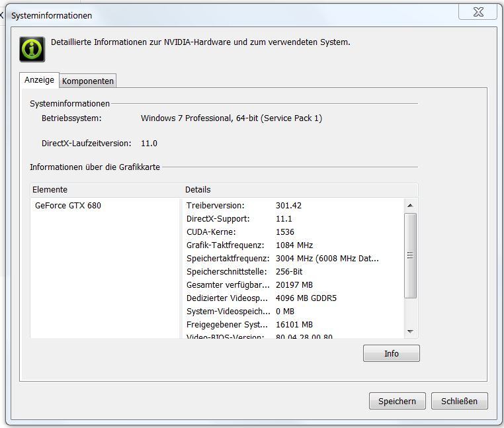Close the Systeminformationen window
Screen dimensions: 504x428
478,12
